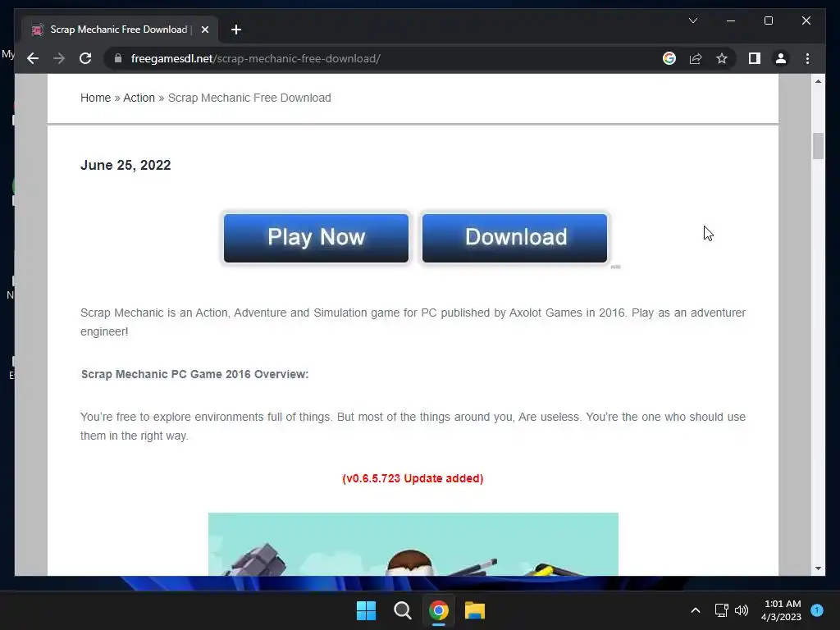840x630 pixels.
Task: Click Chrome icon in taskbar
Action: [x=438, y=610]
